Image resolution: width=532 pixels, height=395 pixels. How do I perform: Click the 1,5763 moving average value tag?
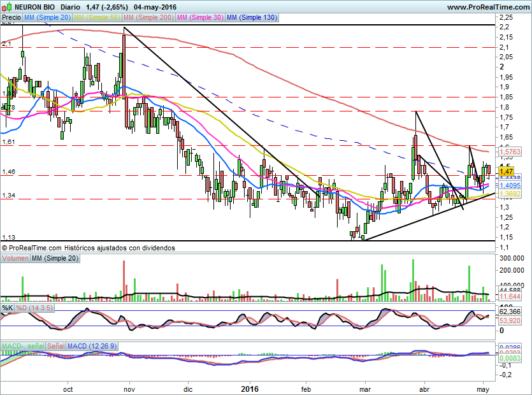click(x=510, y=152)
